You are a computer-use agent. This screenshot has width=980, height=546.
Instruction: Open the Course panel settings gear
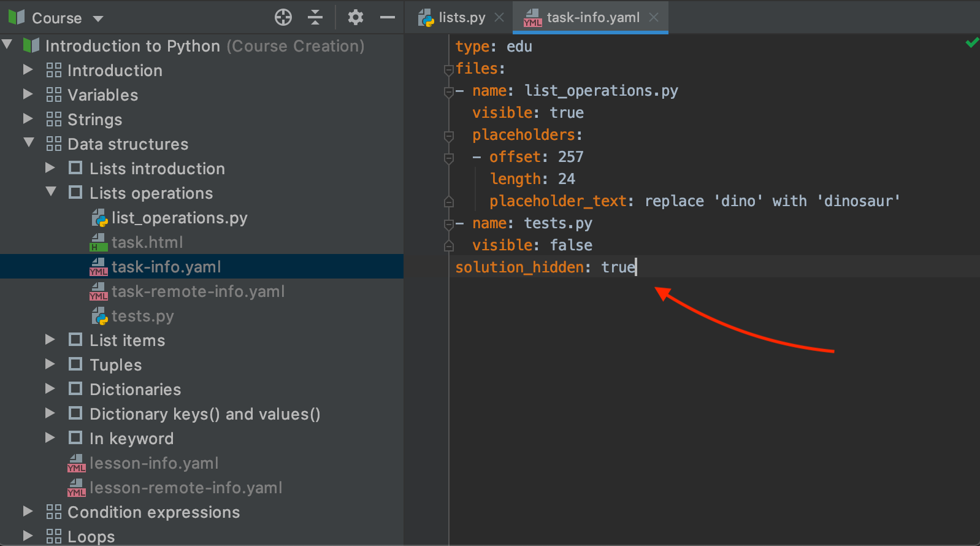(356, 17)
